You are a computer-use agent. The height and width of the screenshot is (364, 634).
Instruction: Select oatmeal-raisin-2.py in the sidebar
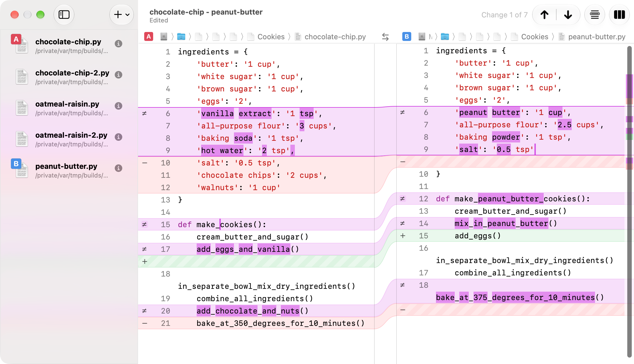[x=69, y=139]
